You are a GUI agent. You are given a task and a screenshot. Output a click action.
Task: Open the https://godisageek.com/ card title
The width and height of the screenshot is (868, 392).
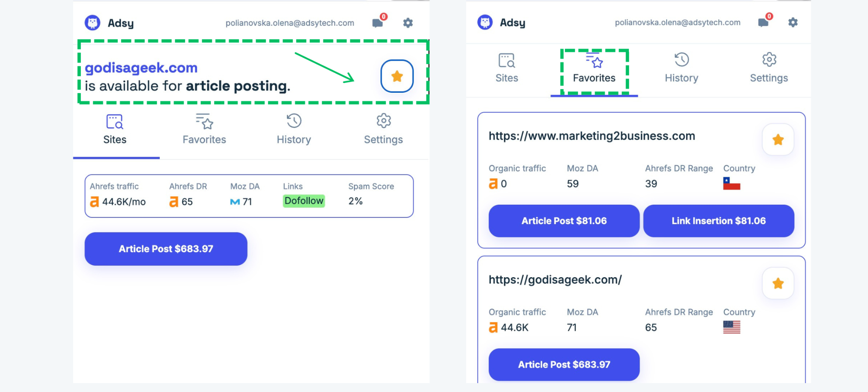(x=555, y=280)
